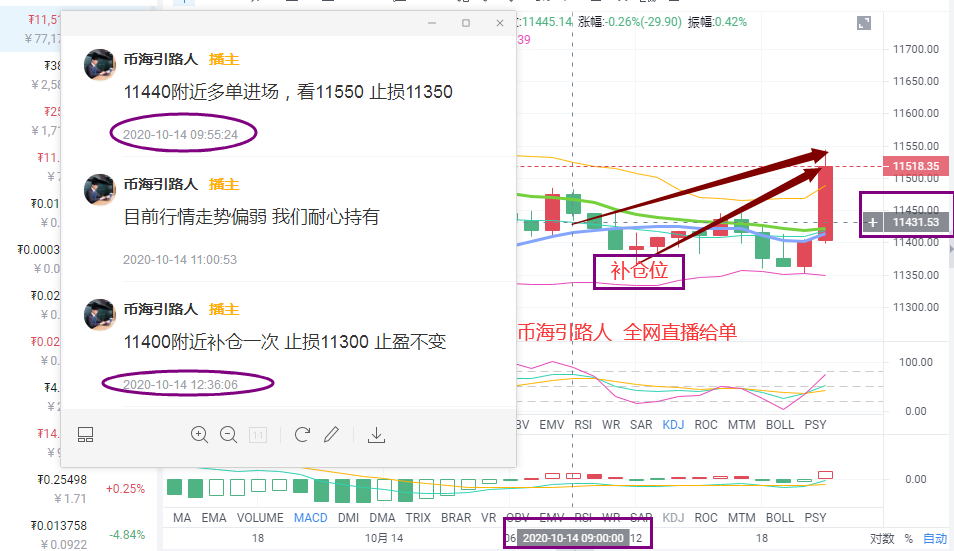The image size is (954, 551).
Task: Select EMV in the upper indicator row
Action: tap(552, 425)
